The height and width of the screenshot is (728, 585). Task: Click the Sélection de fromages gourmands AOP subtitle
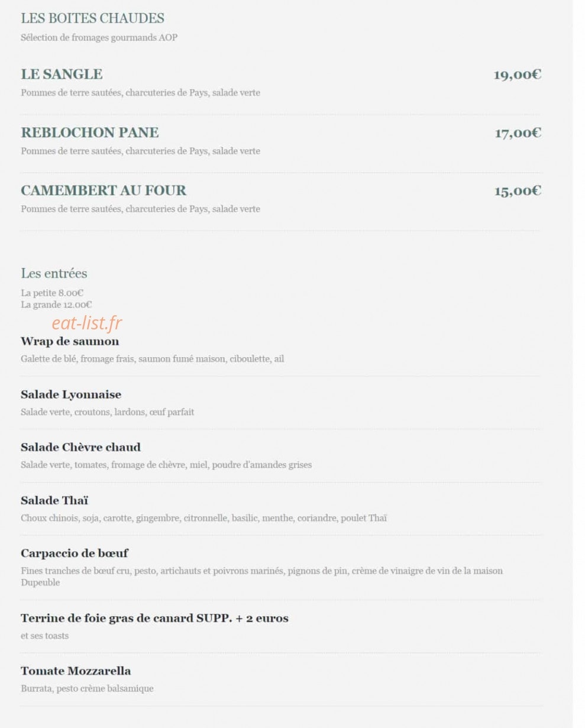pos(99,37)
